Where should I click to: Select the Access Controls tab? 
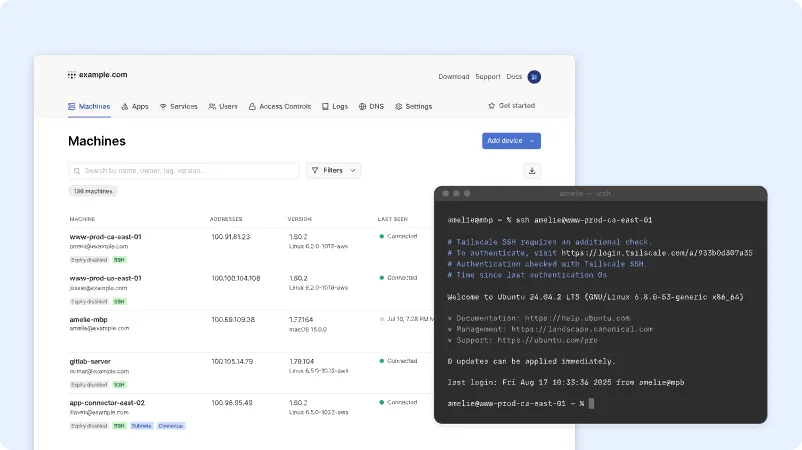click(280, 106)
